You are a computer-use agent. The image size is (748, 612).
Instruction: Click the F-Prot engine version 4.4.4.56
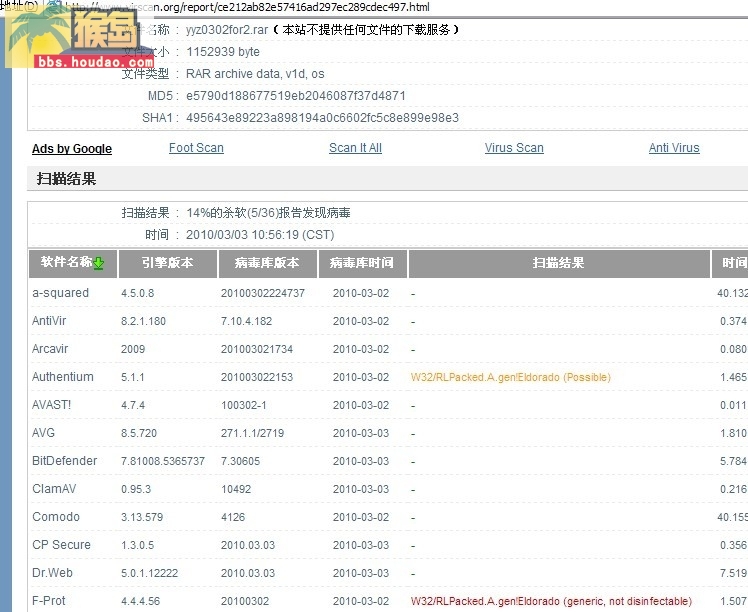pos(140,602)
